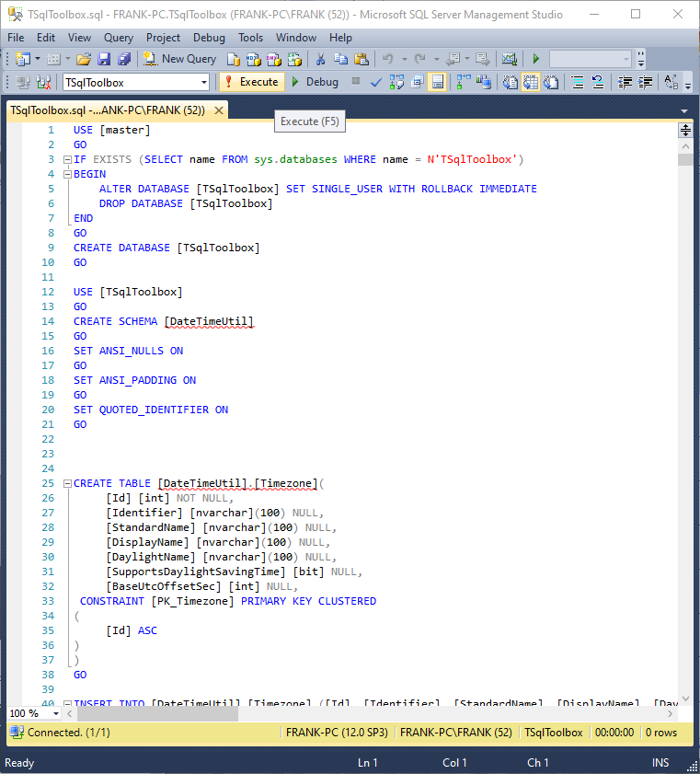Image resolution: width=700 pixels, height=774 pixels.
Task: Click the Execute query button
Action: pyautogui.click(x=249, y=82)
